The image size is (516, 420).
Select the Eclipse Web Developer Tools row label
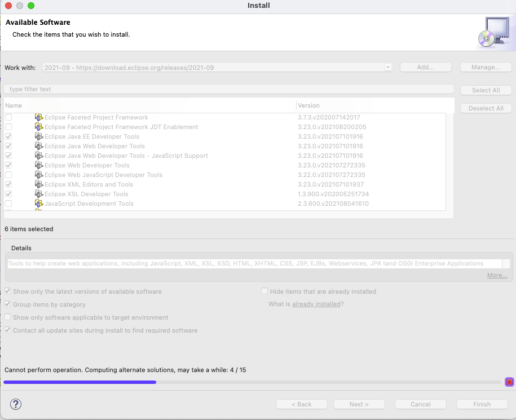(87, 165)
